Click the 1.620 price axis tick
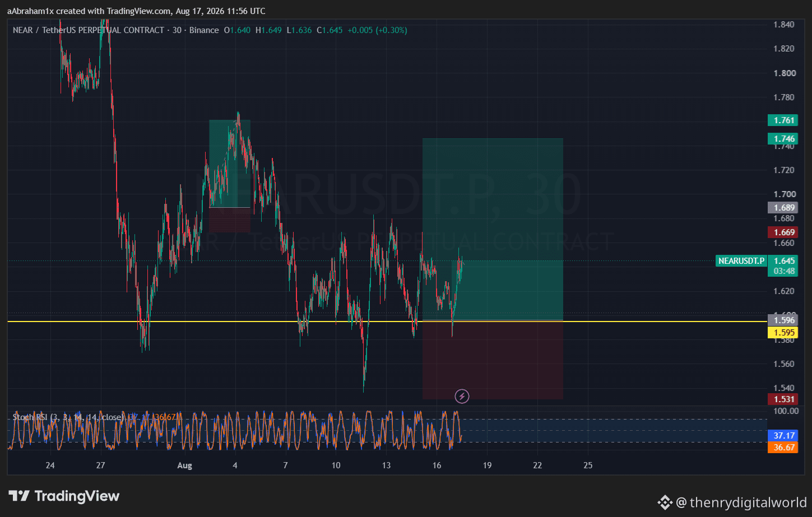The width and height of the screenshot is (812, 517). (784, 291)
